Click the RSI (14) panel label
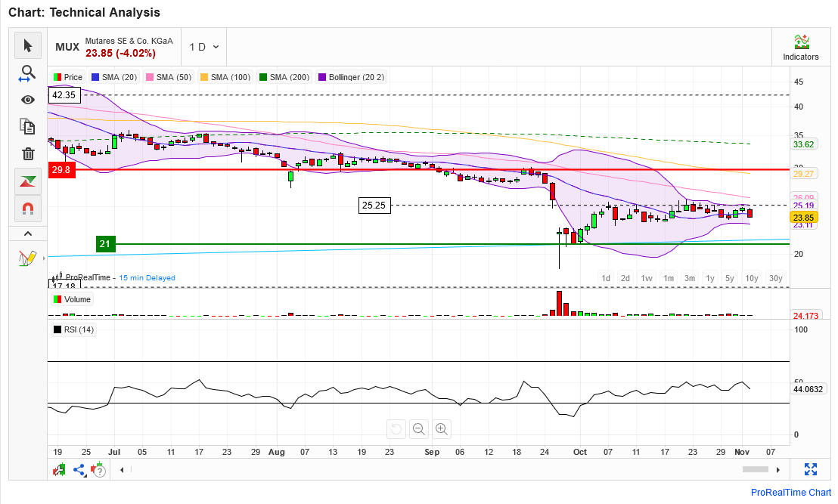This screenshot has height=504, width=838. pyautogui.click(x=73, y=330)
